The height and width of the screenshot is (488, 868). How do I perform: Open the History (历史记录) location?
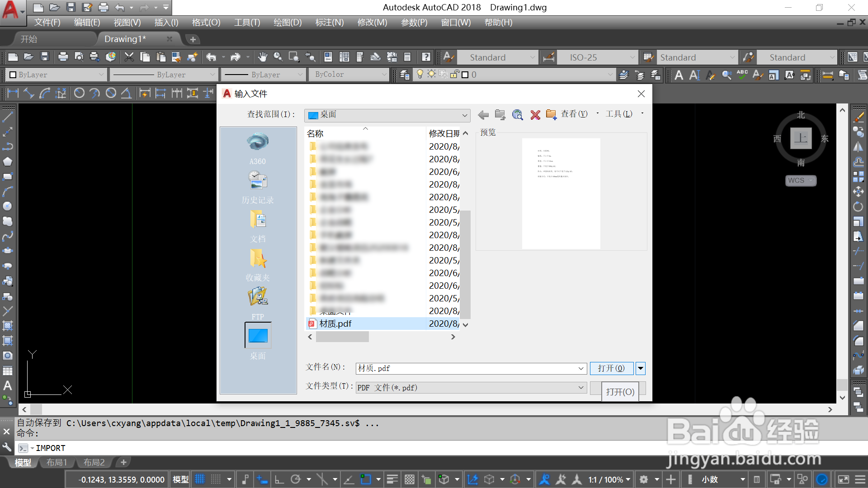point(258,187)
